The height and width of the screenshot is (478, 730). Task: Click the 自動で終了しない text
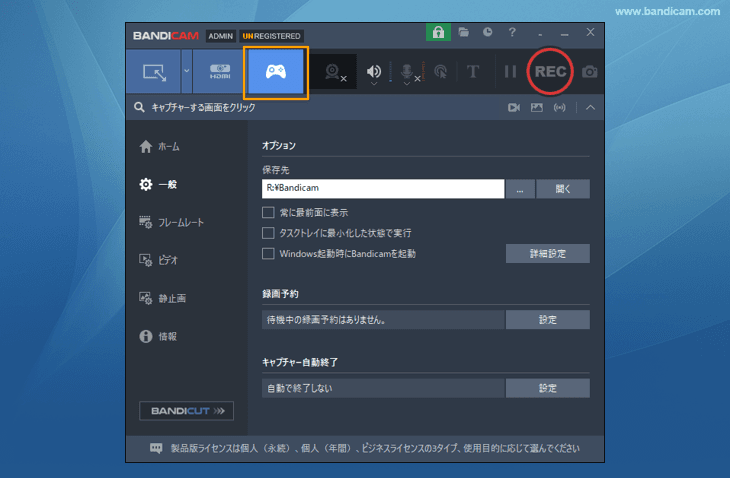[x=299, y=388]
